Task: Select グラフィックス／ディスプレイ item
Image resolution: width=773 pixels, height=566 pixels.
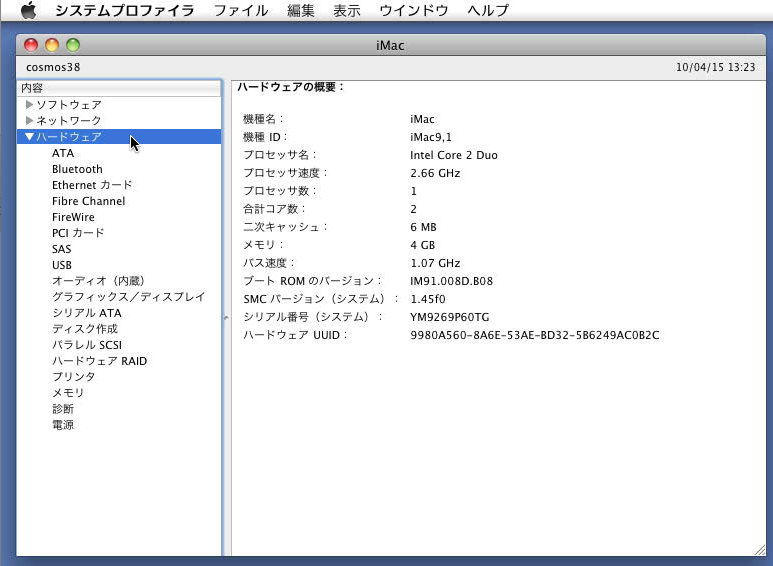Action: (x=128, y=297)
